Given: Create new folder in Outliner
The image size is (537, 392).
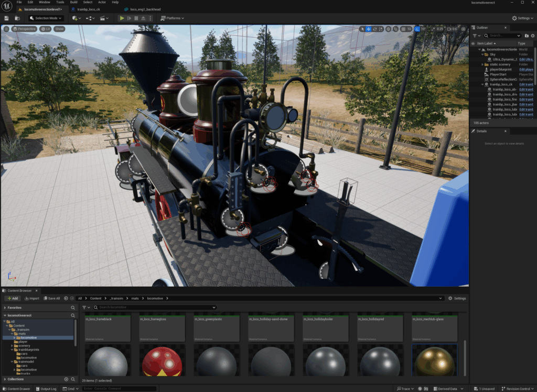Looking at the screenshot, I should click(527, 36).
